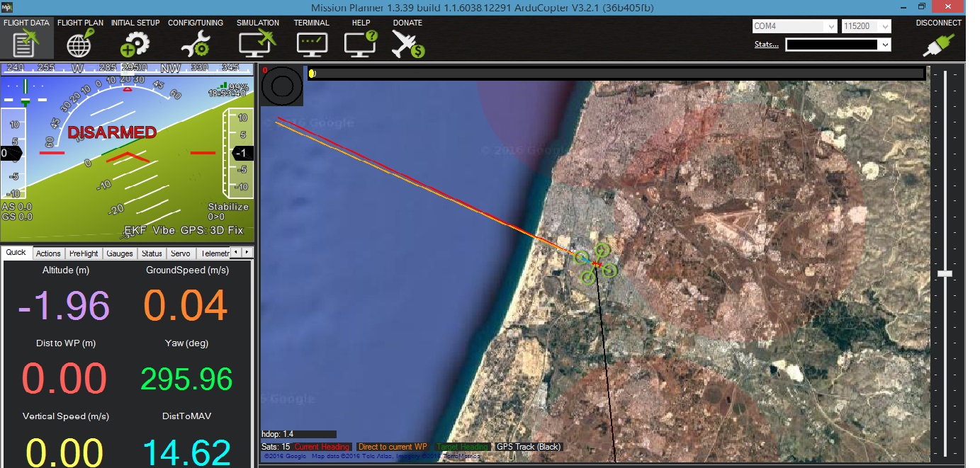The image size is (980, 468).
Task: Click the quadcopter marker on the map
Action: click(595, 264)
